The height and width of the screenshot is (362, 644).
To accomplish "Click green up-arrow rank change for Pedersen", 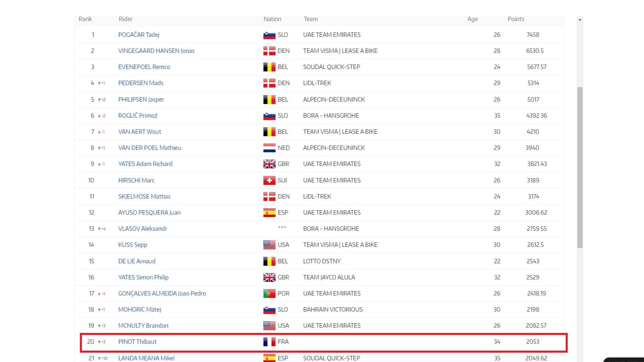I will (x=101, y=83).
